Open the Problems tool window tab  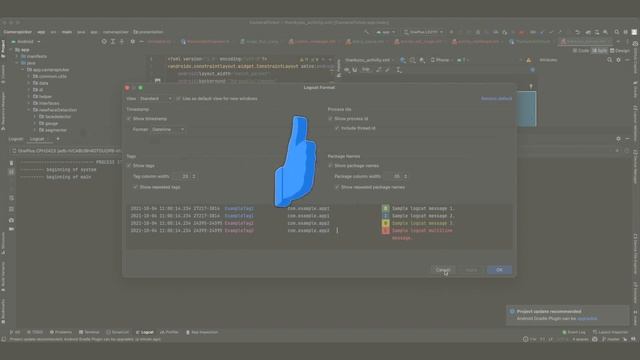click(61, 332)
